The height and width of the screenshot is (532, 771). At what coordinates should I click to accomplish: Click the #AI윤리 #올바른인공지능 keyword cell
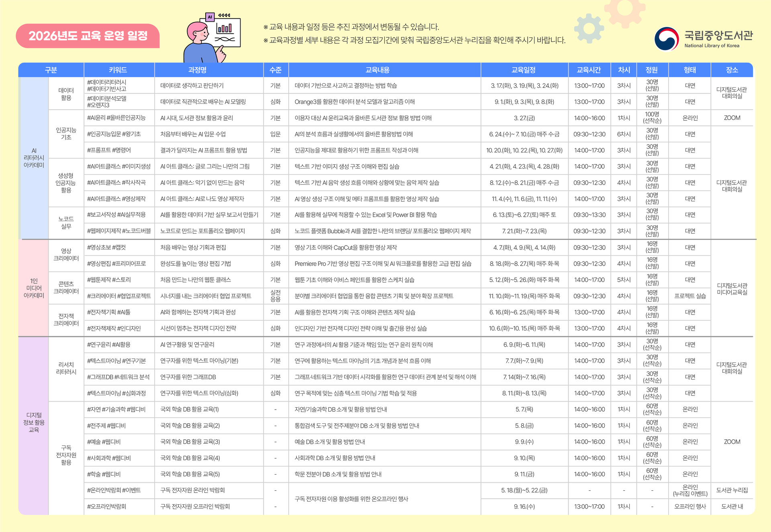[116, 118]
